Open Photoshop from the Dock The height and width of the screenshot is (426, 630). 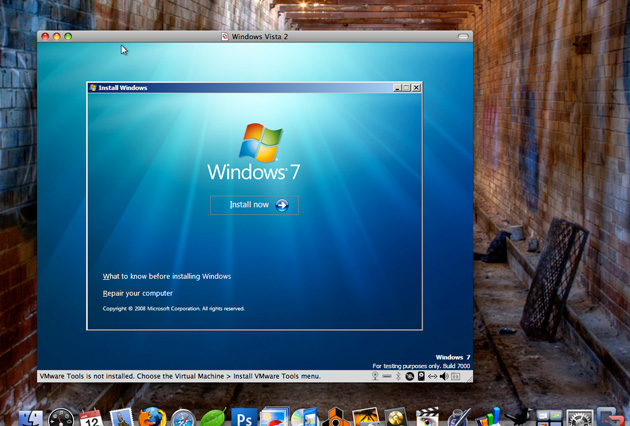(243, 417)
